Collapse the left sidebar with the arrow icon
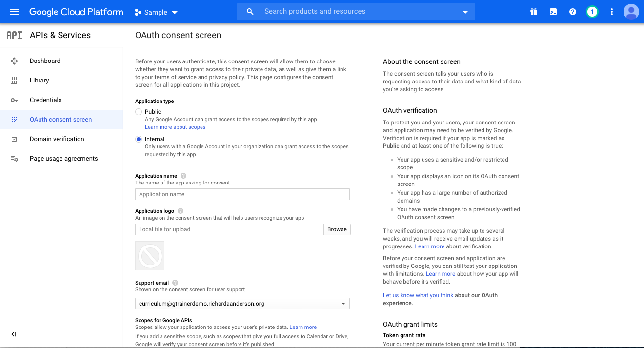This screenshot has height=348, width=644. (x=14, y=334)
